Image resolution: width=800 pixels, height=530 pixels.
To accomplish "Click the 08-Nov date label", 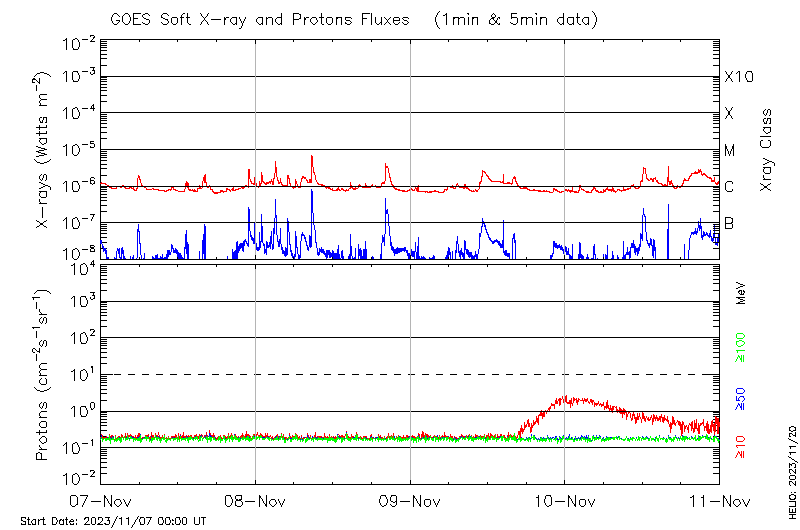I will tap(256, 501).
